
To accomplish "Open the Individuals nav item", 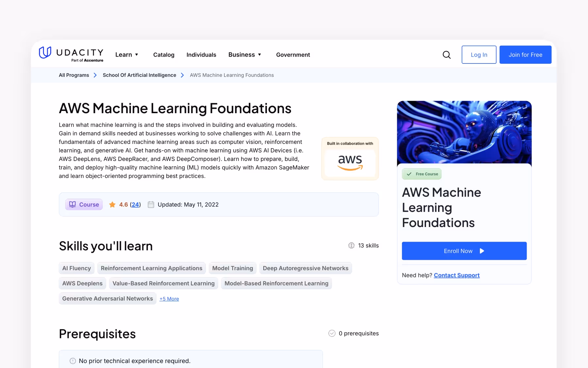I will (201, 55).
